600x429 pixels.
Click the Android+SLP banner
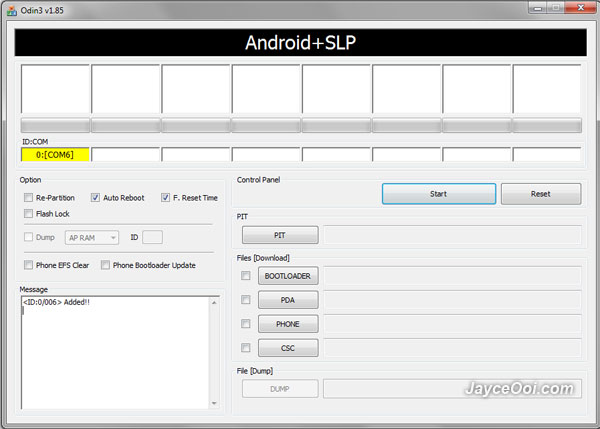(x=300, y=42)
